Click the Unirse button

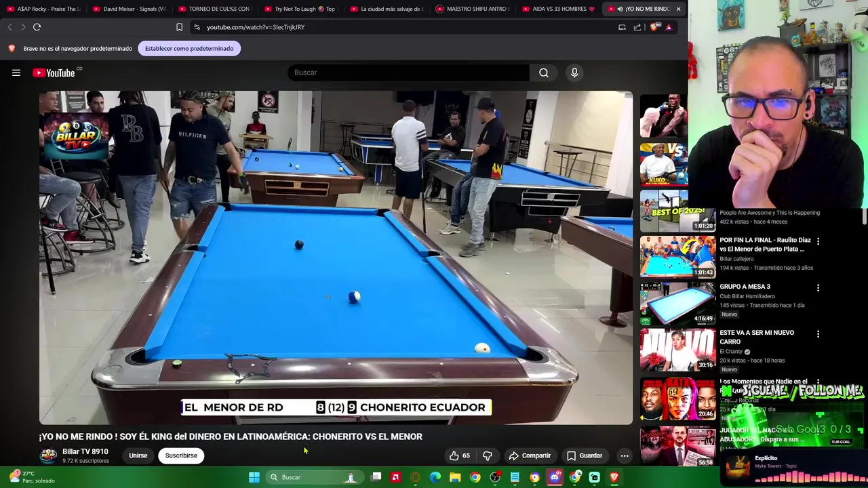click(138, 455)
